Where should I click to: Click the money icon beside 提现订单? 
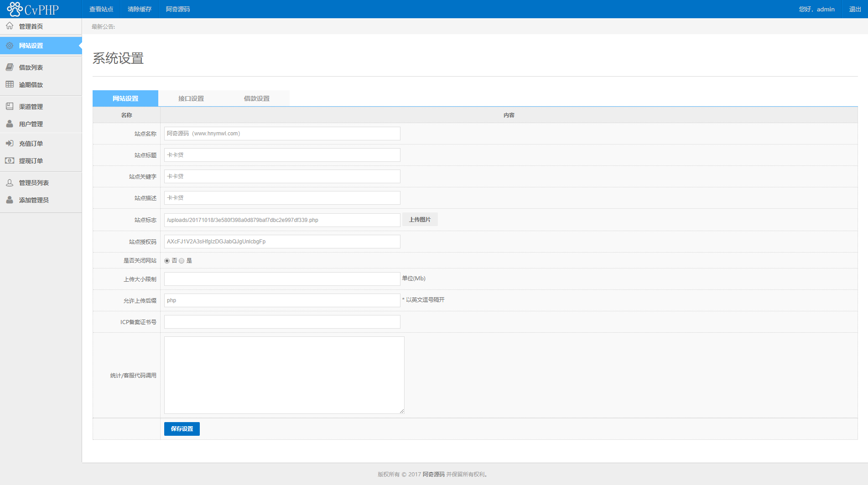coord(10,160)
